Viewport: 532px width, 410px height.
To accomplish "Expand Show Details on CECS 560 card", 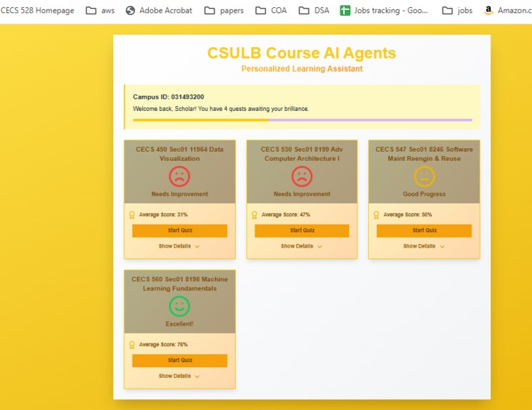I will [179, 376].
